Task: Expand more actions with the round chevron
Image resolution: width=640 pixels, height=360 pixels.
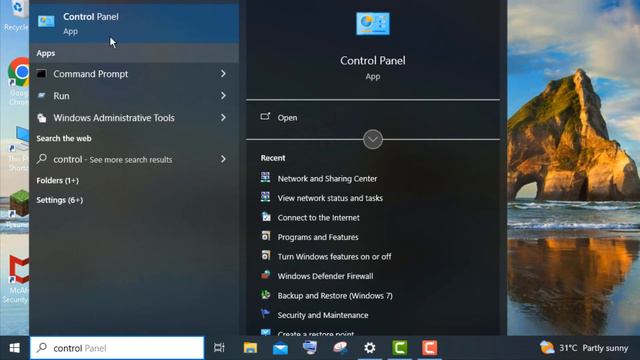Action: (373, 140)
